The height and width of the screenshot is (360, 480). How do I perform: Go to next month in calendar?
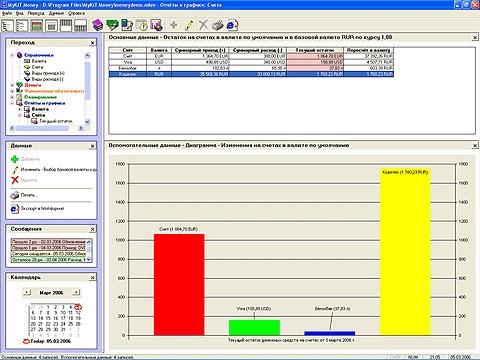(x=76, y=292)
